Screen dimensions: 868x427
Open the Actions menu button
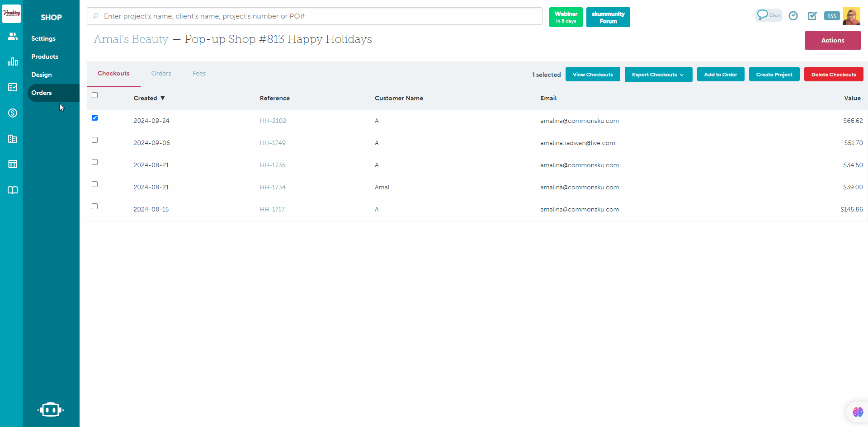click(832, 40)
